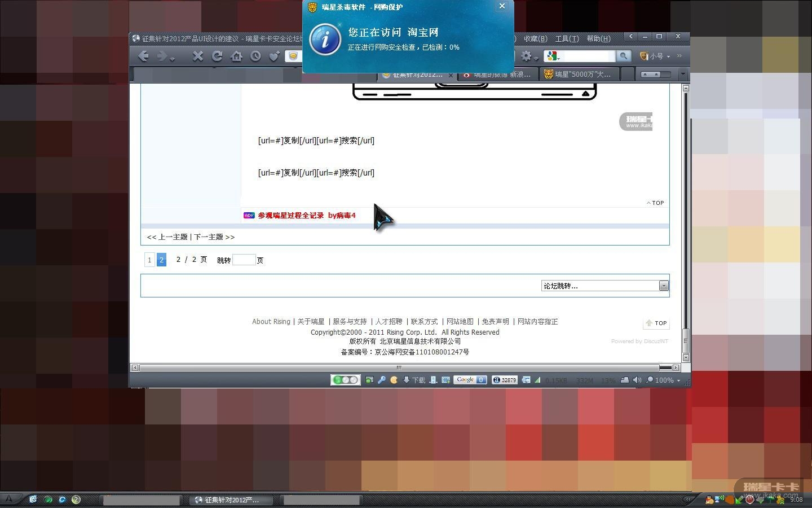
Task: Open 服务与支持 footer link
Action: pyautogui.click(x=350, y=322)
